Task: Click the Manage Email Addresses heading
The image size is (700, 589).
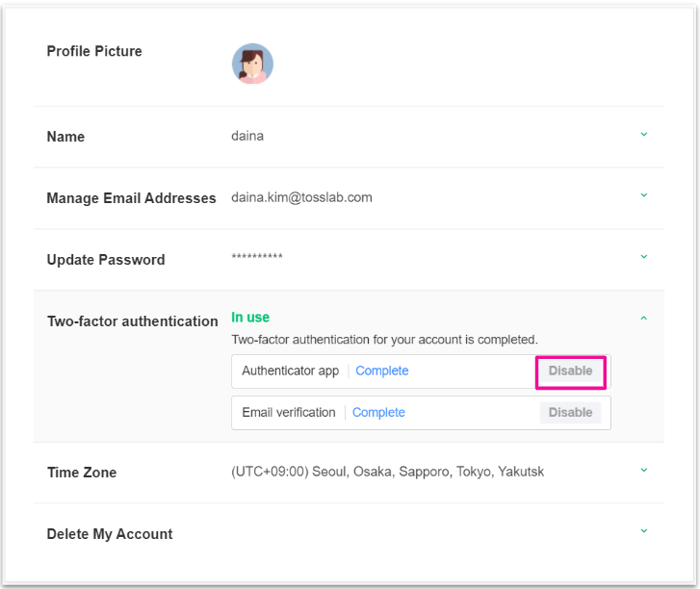Action: coord(131,198)
